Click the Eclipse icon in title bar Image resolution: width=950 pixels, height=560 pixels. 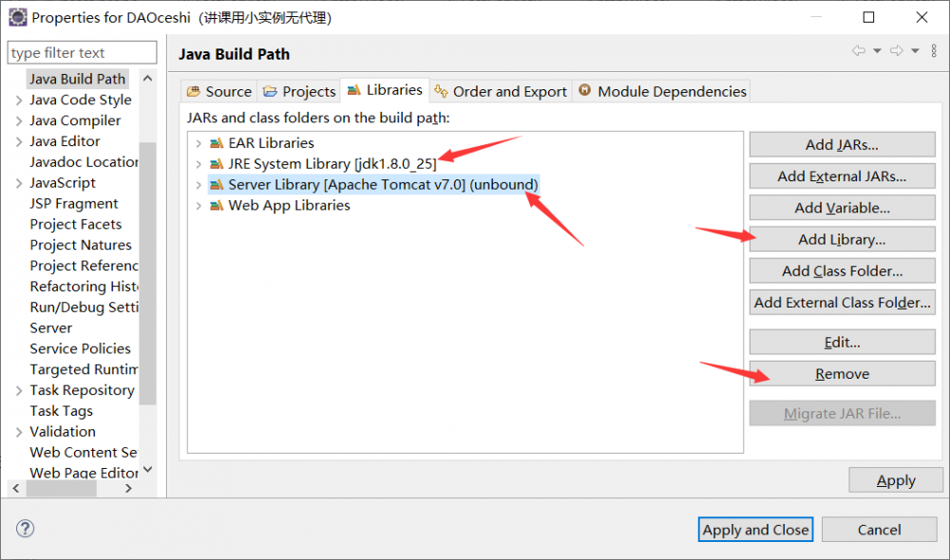click(17, 17)
